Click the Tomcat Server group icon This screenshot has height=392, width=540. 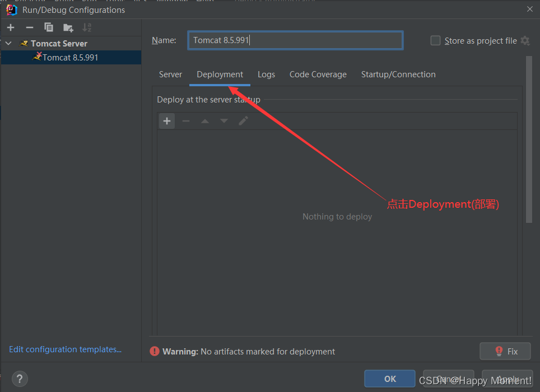pos(24,43)
